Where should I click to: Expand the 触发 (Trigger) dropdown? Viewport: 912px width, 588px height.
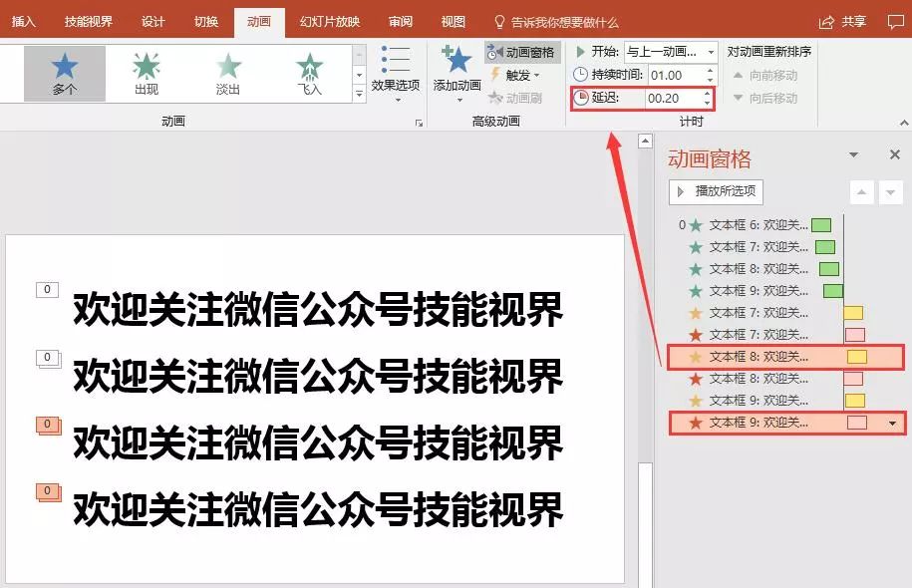516,75
